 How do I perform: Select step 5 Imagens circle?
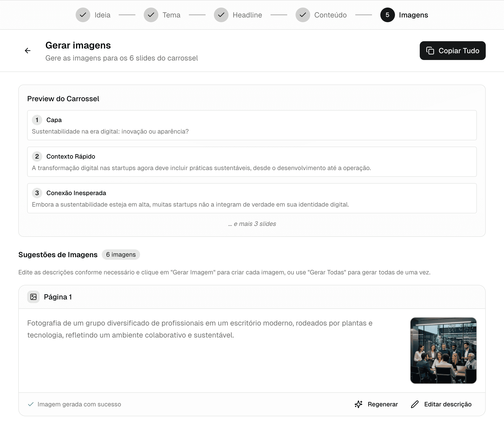point(387,15)
